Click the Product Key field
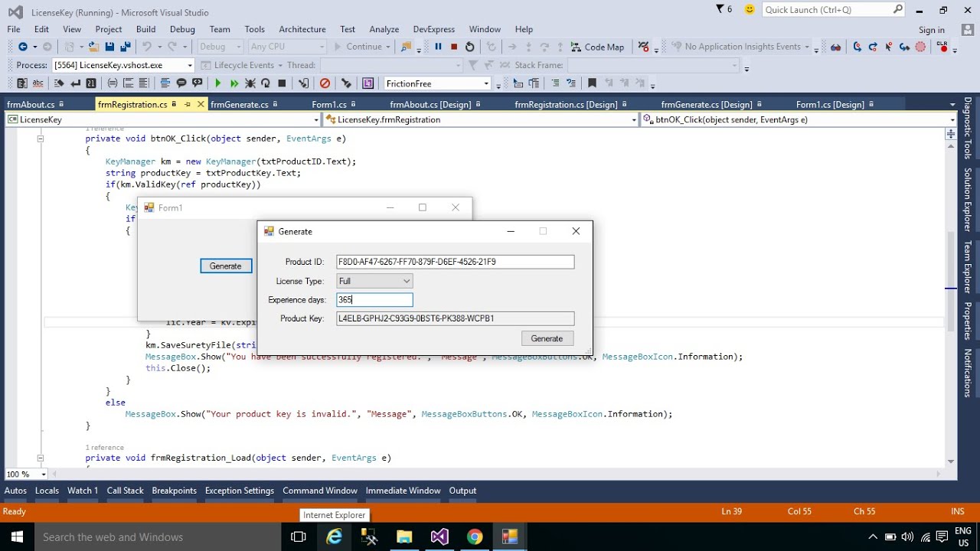 tap(455, 318)
